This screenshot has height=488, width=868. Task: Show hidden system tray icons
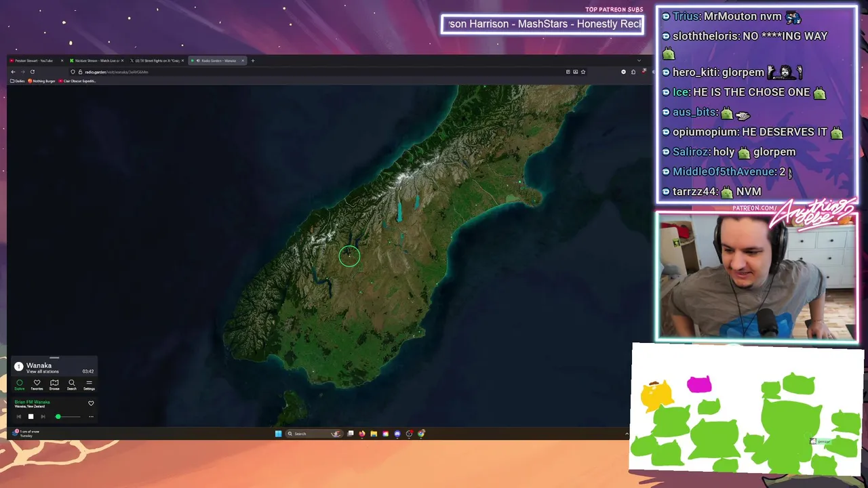[627, 434]
